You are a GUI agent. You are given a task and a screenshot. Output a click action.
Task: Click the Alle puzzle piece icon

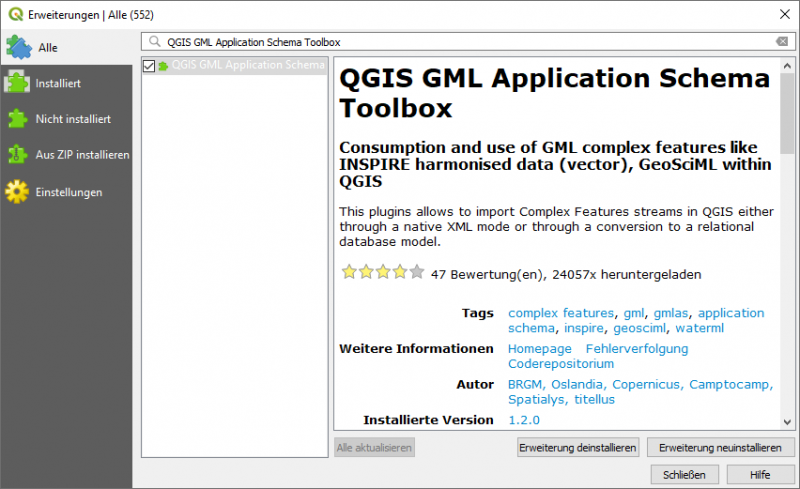[x=19, y=47]
